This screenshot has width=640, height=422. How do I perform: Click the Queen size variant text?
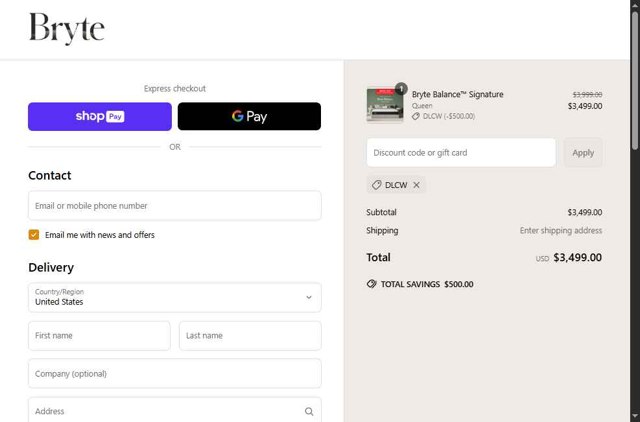coord(422,106)
